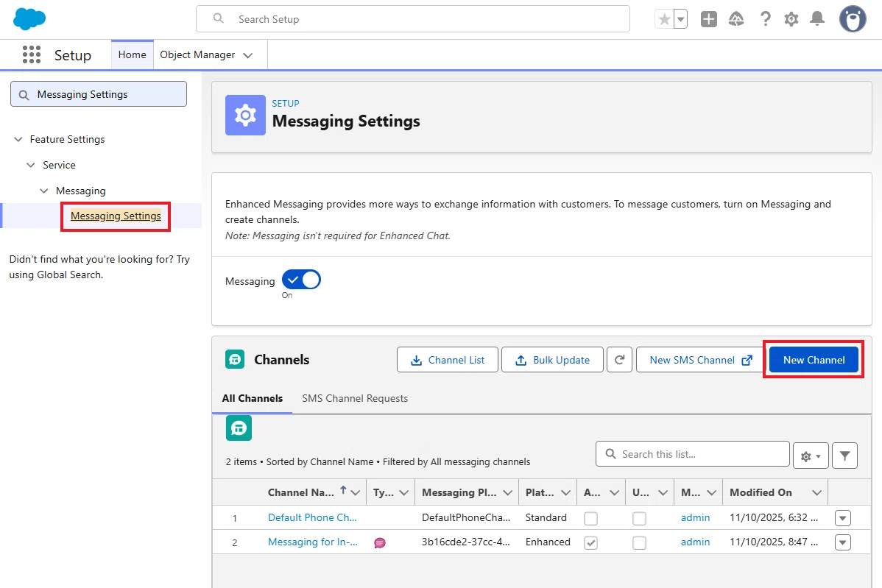Switch to the Home tab
Viewport: 882px width, 588px height.
coord(133,54)
